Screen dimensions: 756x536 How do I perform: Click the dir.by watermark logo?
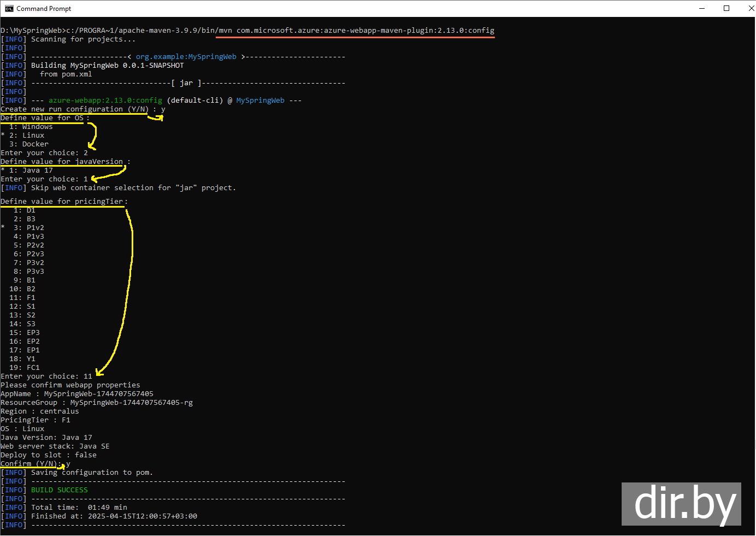[681, 504]
